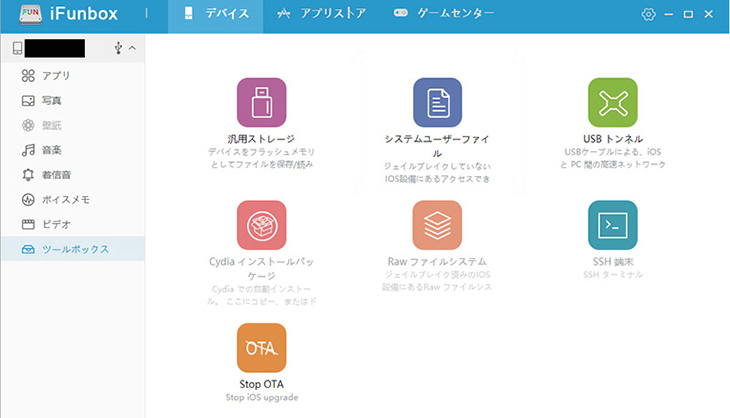Switch to the アプリストア tab
730x418 pixels.
pos(322,14)
